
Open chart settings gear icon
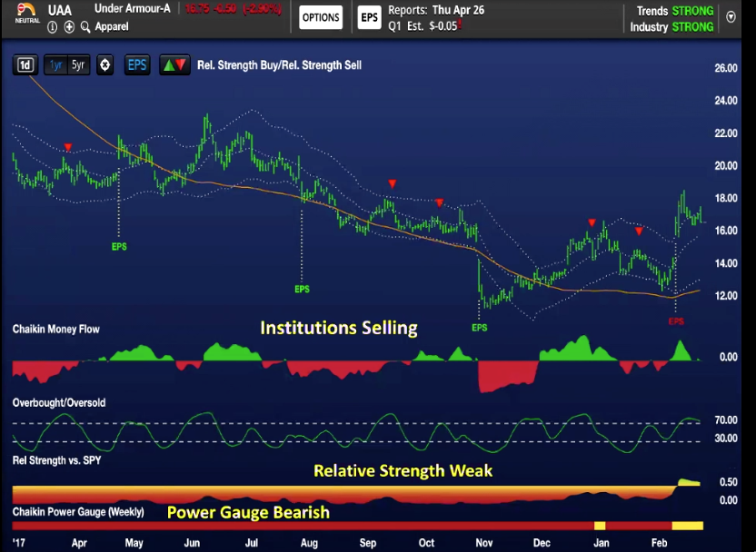coord(105,65)
